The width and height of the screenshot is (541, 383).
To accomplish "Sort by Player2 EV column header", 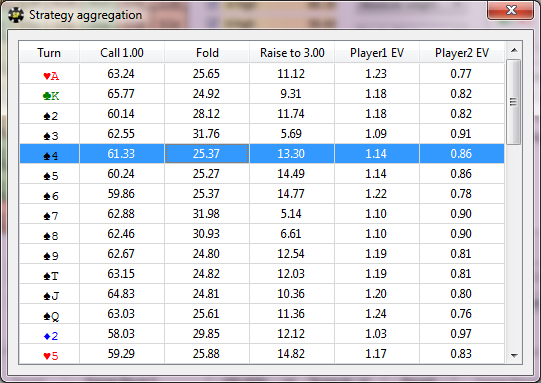I will tap(462, 53).
